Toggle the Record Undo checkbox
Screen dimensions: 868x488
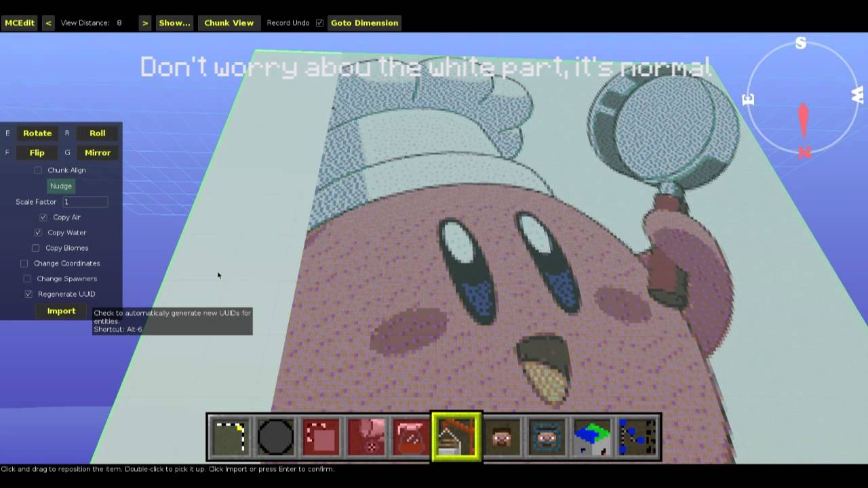point(319,23)
